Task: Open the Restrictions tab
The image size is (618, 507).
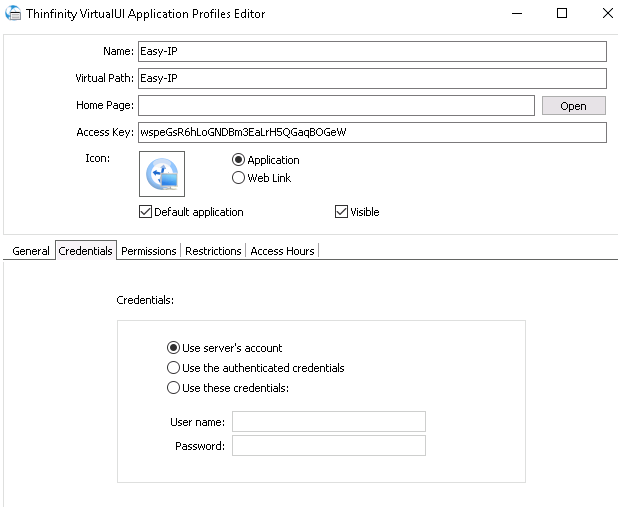Action: 213,251
